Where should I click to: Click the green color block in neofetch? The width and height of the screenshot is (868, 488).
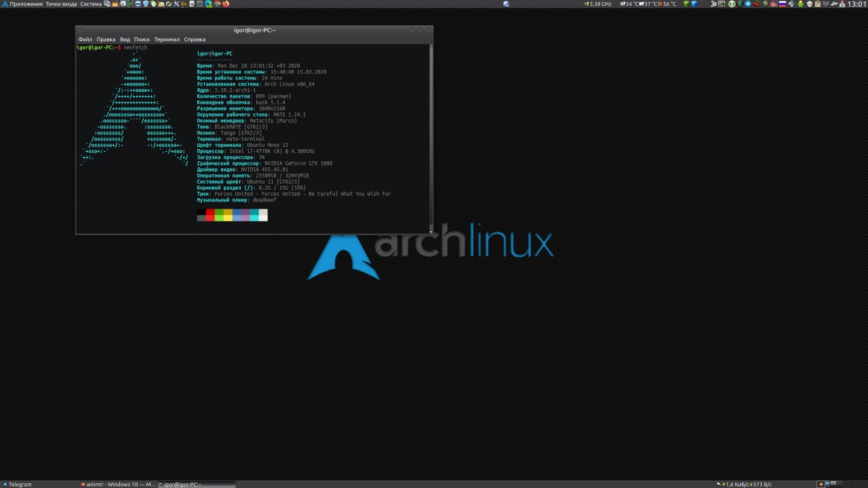219,215
